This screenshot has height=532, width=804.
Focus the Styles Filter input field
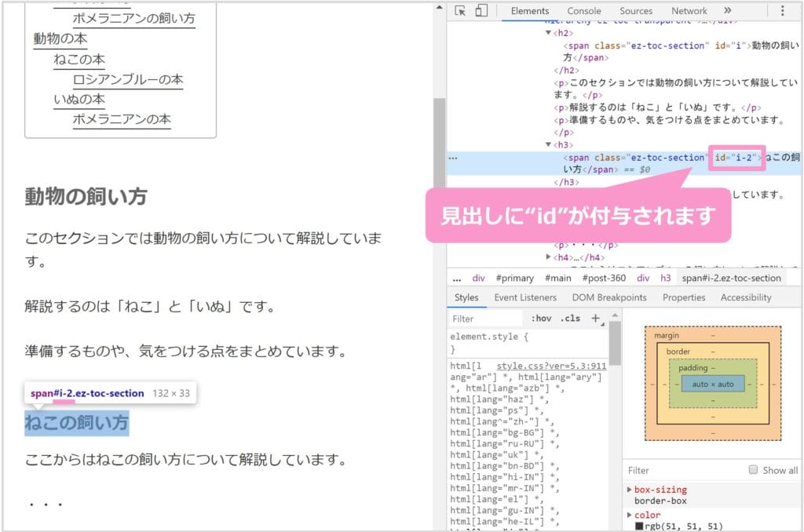pyautogui.click(x=484, y=319)
